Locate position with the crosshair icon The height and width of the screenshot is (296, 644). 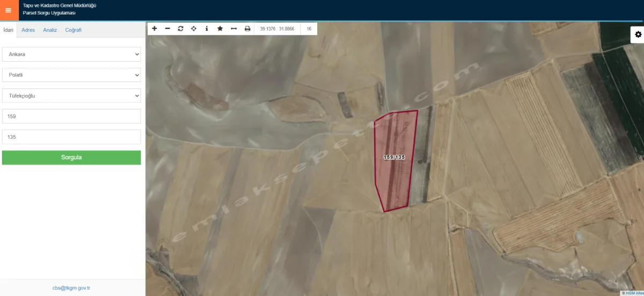[194, 28]
